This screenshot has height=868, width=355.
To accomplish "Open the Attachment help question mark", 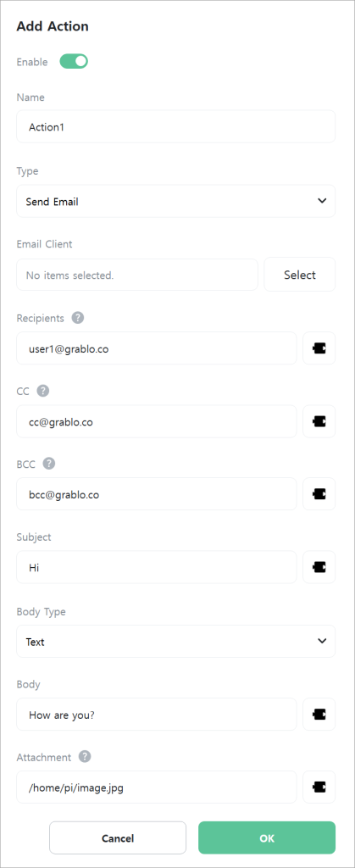I will pos(85,756).
